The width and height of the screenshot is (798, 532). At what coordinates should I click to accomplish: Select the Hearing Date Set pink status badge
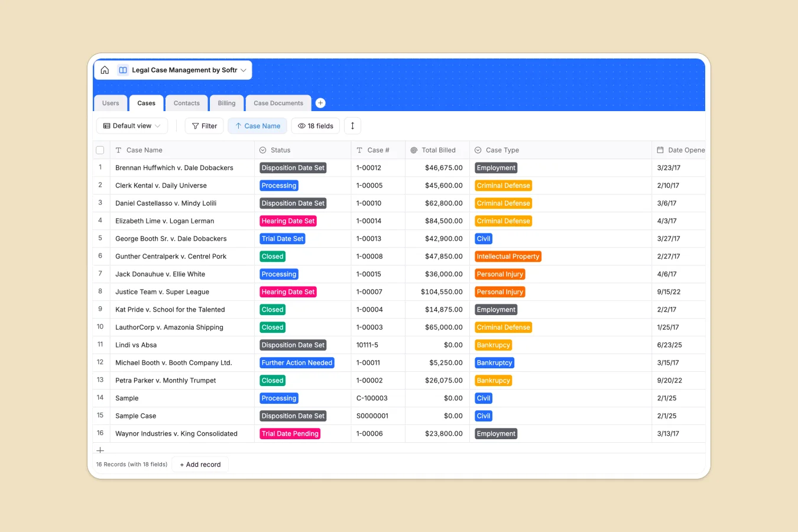288,220
